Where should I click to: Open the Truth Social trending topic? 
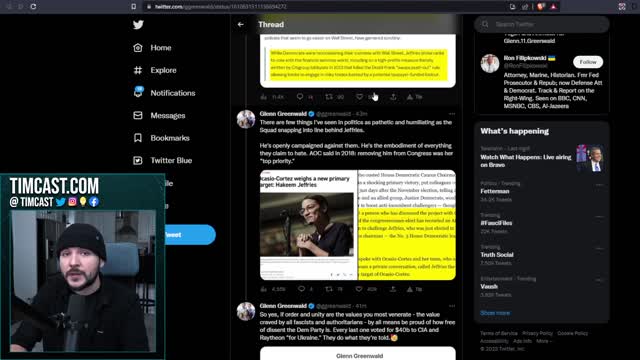click(497, 255)
